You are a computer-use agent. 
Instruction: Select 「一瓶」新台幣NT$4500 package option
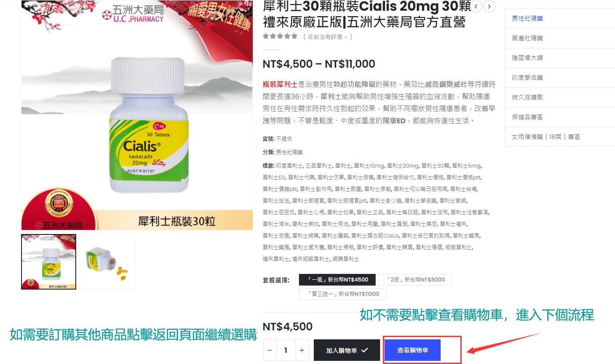pyautogui.click(x=338, y=280)
